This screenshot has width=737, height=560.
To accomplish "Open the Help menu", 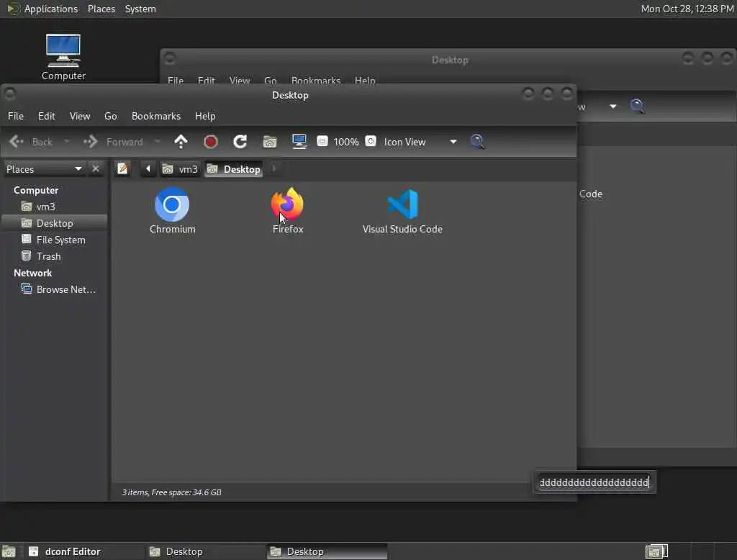I will [x=205, y=116].
